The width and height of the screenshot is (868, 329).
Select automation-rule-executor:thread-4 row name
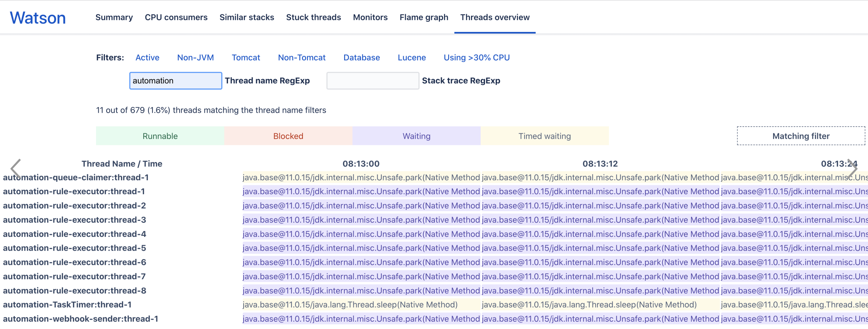pyautogui.click(x=75, y=233)
